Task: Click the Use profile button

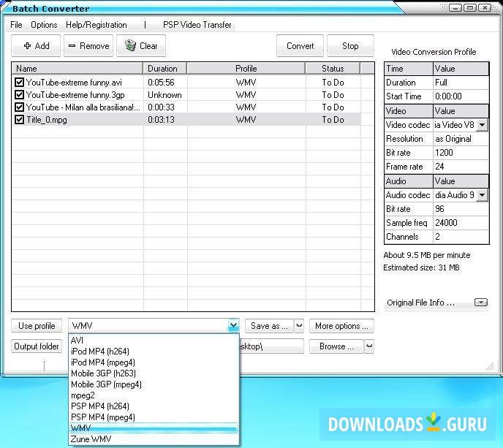Action: coord(37,326)
